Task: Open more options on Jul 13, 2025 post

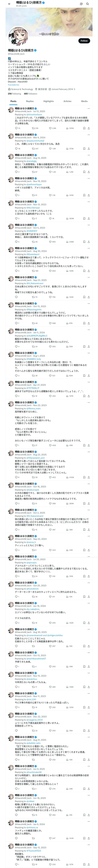Action: [x=89, y=108]
